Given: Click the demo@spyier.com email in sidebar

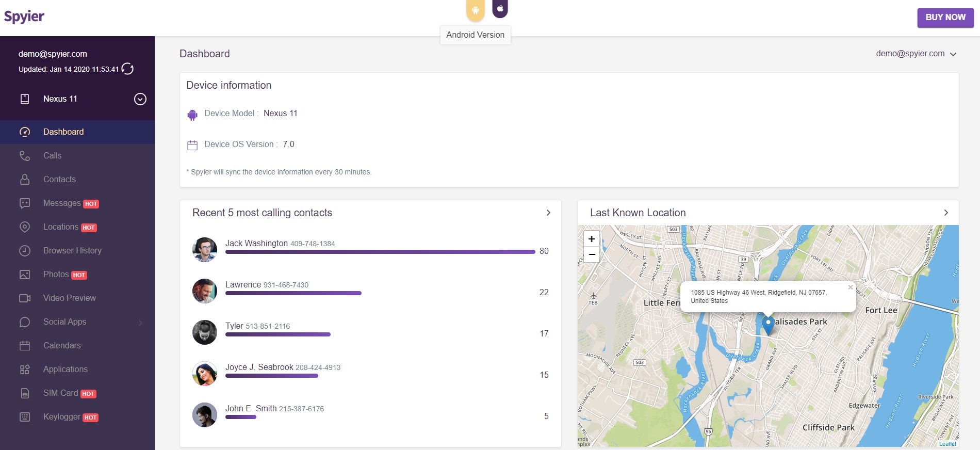Looking at the screenshot, I should point(53,54).
